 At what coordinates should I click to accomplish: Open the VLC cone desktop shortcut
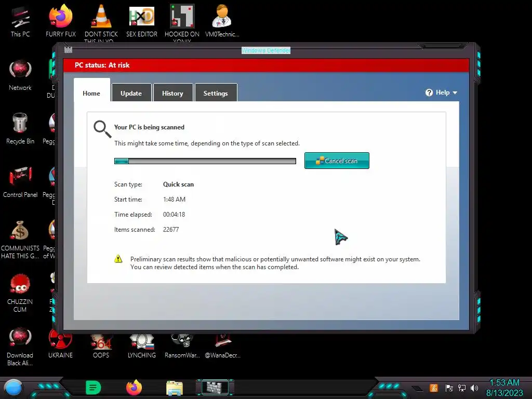pos(101,21)
